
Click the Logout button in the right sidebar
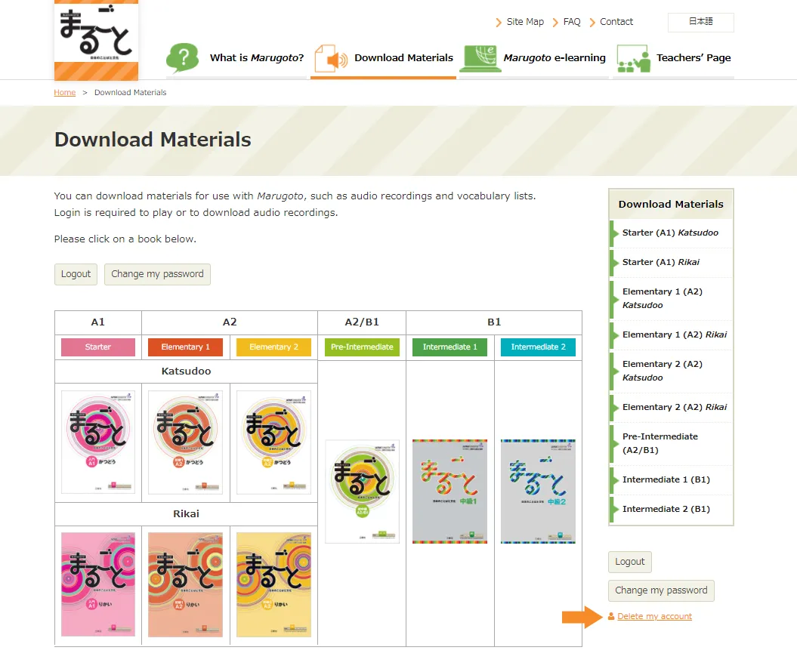[x=630, y=562]
